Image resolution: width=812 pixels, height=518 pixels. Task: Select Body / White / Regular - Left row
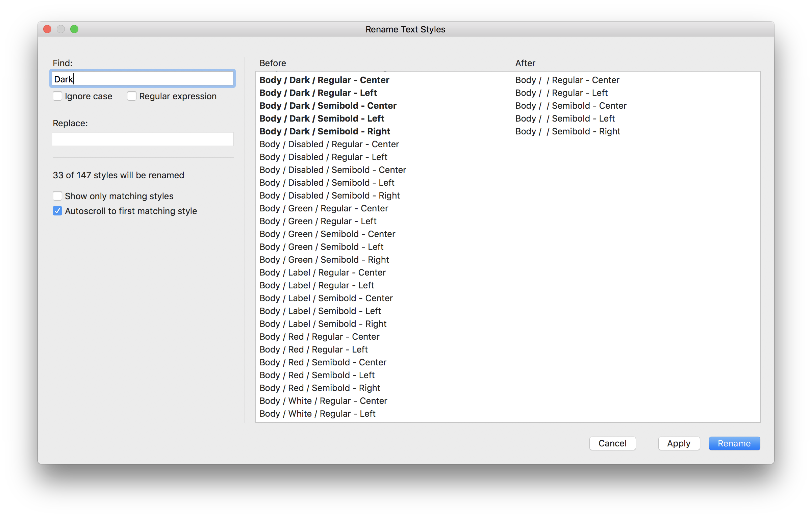[317, 414]
